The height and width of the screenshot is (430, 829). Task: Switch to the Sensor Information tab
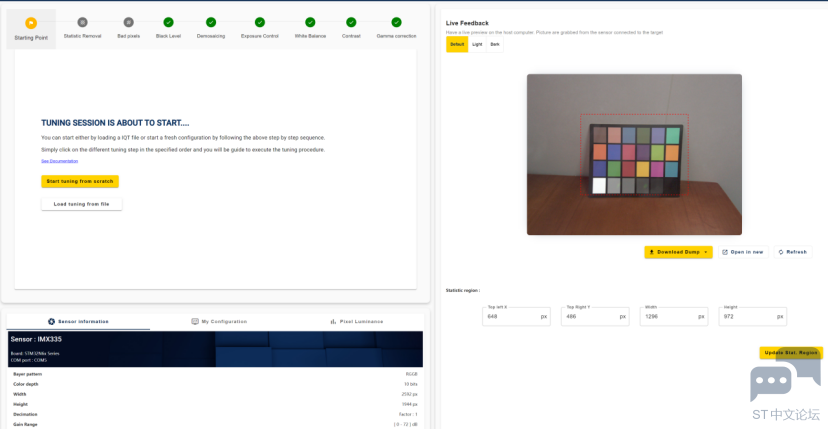tap(78, 322)
